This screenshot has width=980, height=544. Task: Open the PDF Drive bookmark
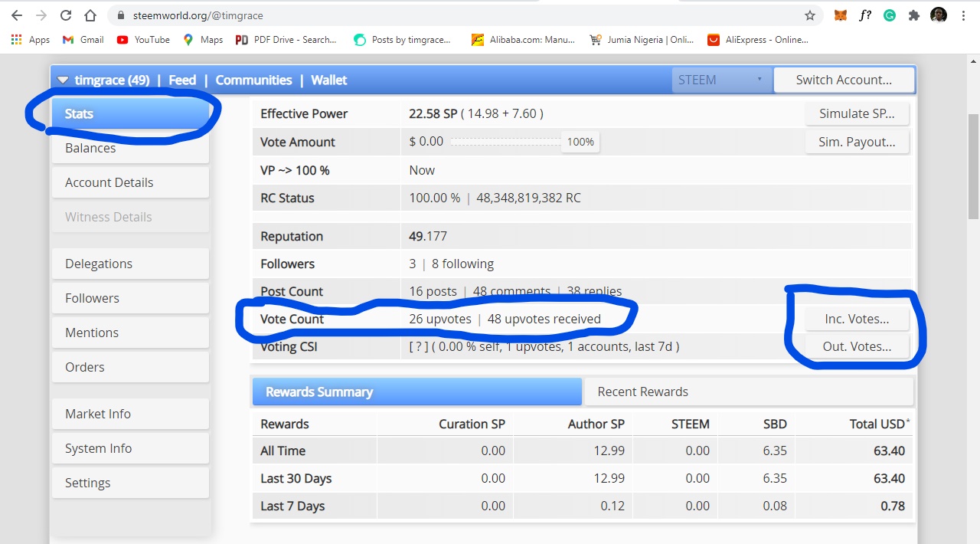point(286,40)
